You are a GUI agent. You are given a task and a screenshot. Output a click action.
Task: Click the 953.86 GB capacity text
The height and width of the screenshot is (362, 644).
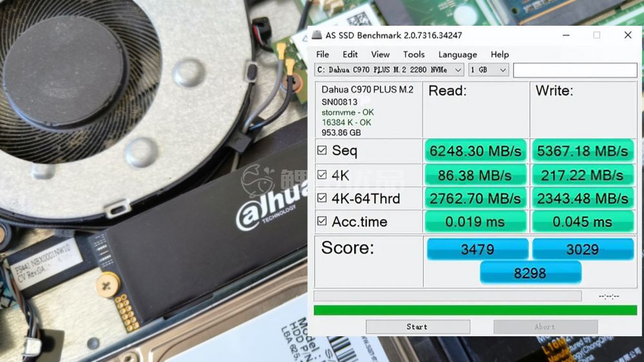tap(341, 133)
